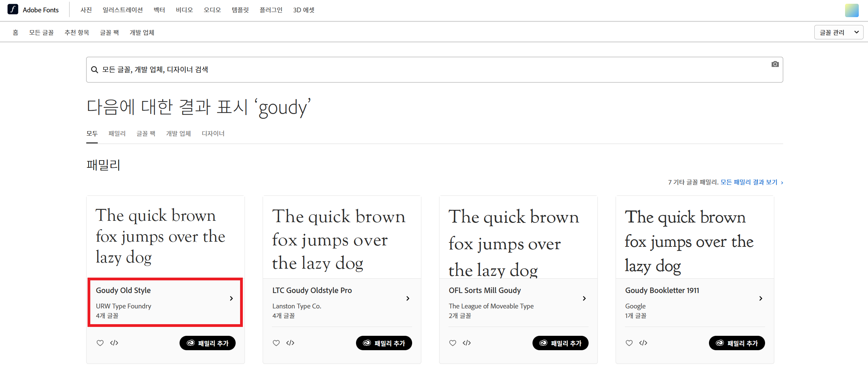The image size is (868, 381).
Task: Open LTC Goudy Oldstyle Pro chevron
Action: click(x=408, y=299)
